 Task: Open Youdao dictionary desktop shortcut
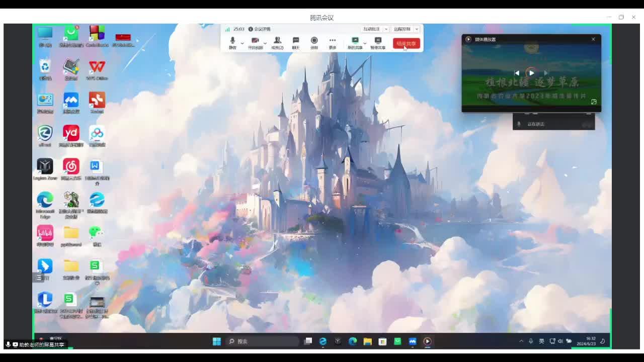(x=71, y=136)
